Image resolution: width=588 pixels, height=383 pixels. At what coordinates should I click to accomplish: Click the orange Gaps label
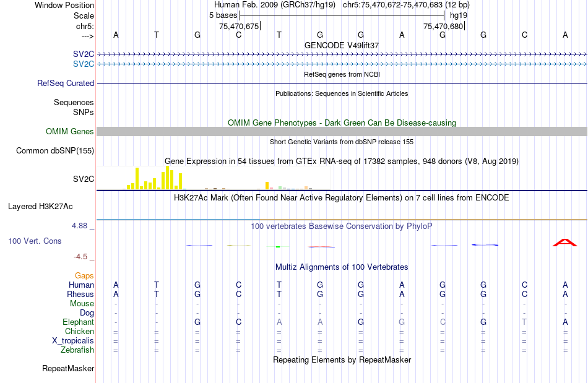point(84,276)
